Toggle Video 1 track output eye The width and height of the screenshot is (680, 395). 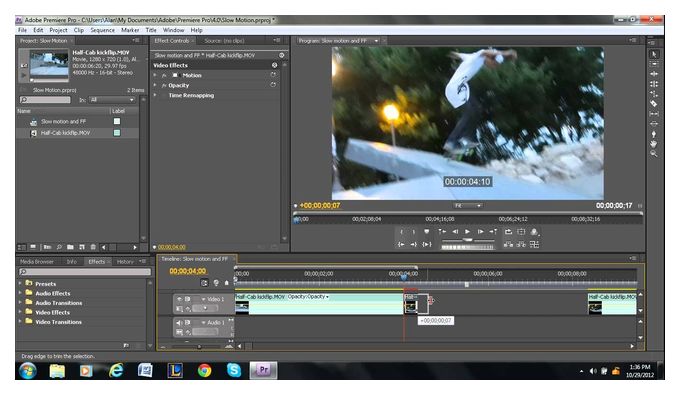pyautogui.click(x=179, y=299)
